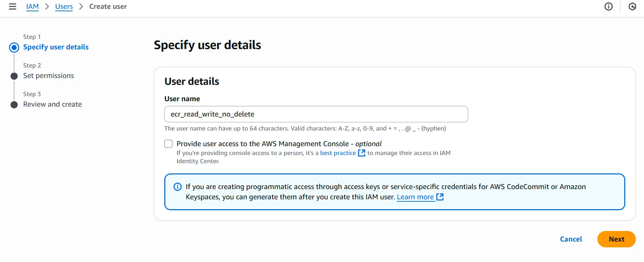The width and height of the screenshot is (644, 262).
Task: Select Step 3 Review and create marker
Action: pos(14,105)
